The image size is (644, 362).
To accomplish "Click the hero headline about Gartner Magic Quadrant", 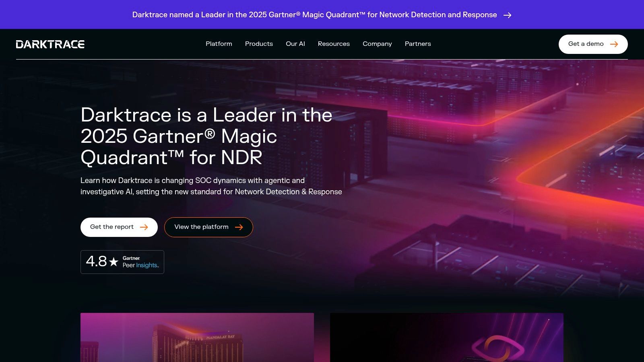I will [206, 136].
